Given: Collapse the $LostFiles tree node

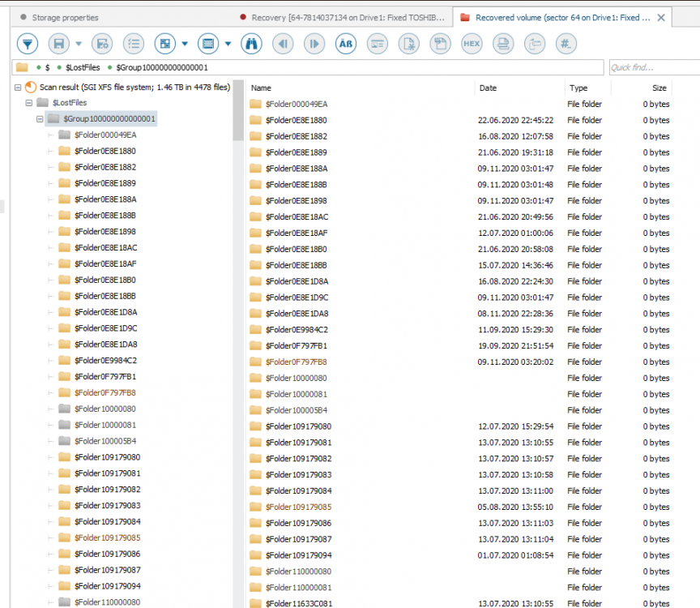Looking at the screenshot, I should [29, 103].
